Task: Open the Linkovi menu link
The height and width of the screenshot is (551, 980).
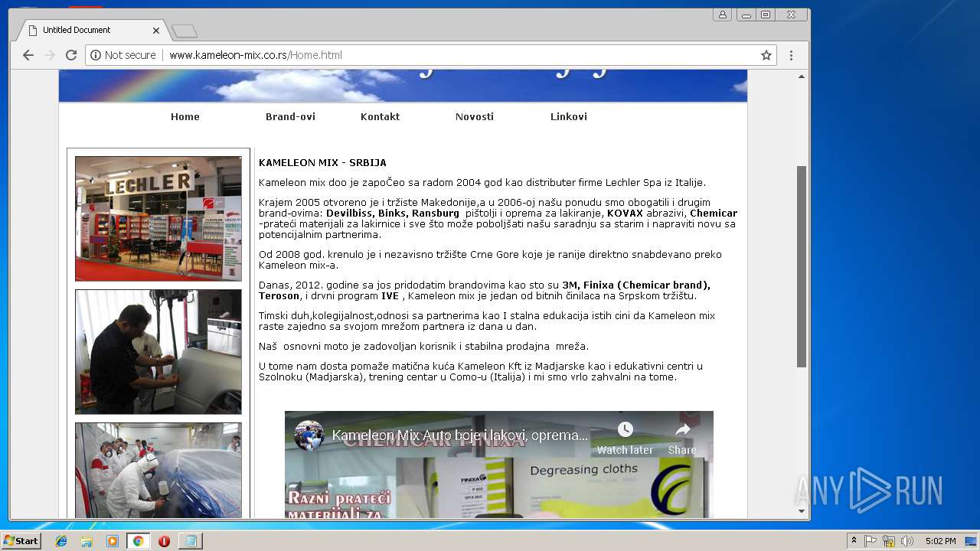Action: (569, 117)
